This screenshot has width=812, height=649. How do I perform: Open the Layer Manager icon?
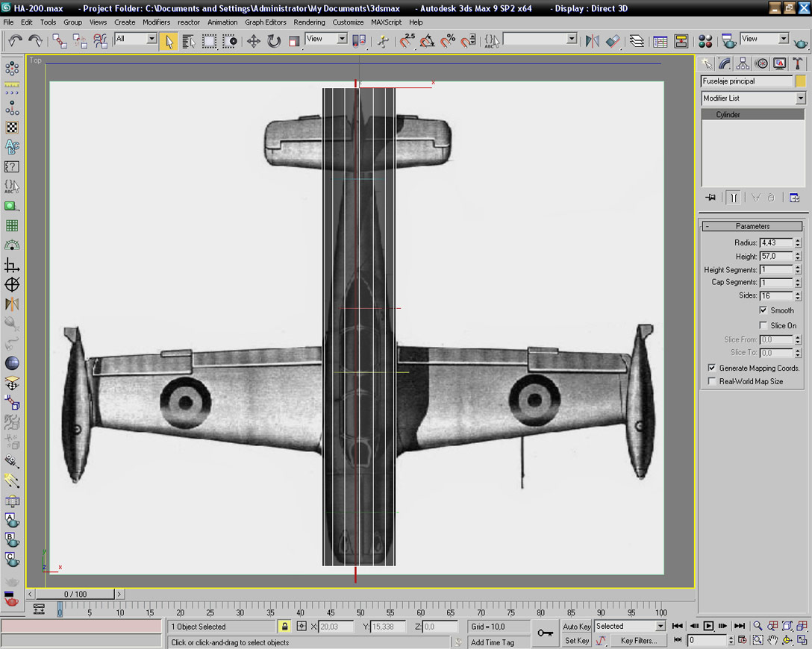click(637, 41)
